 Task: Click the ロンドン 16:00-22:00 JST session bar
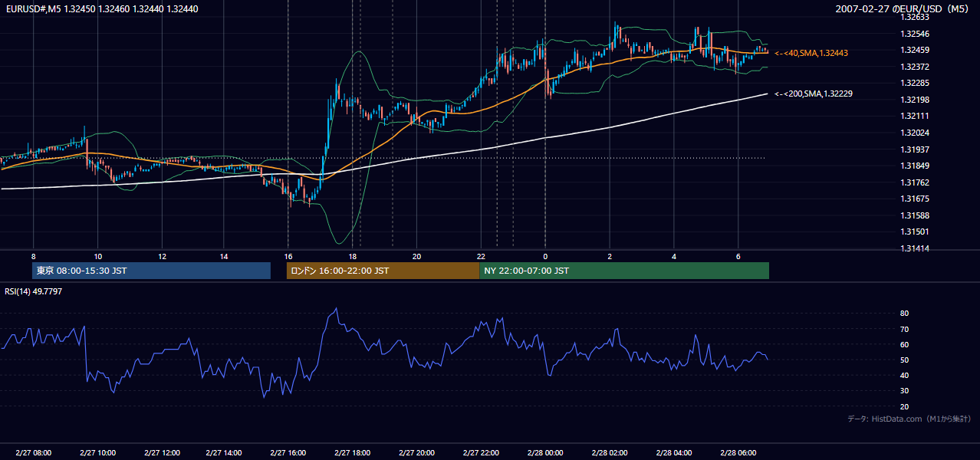[x=383, y=271]
